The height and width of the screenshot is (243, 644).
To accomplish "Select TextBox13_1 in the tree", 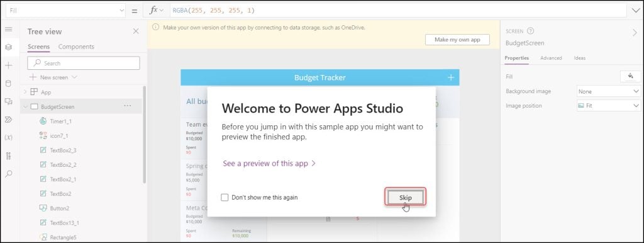I will click(x=65, y=223).
